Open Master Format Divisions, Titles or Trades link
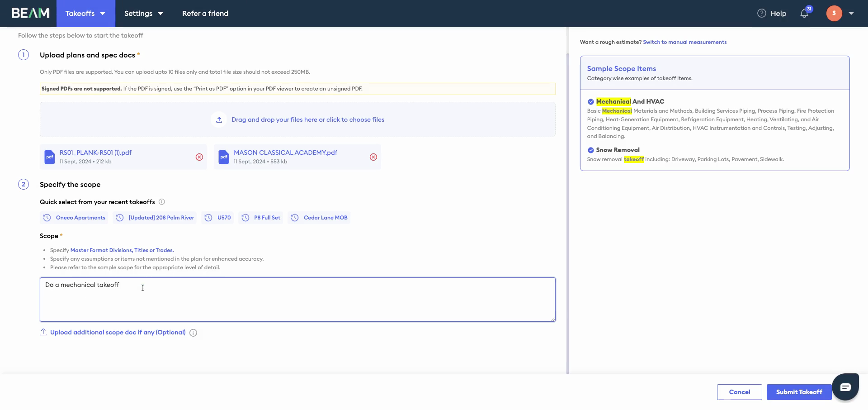 (x=122, y=250)
